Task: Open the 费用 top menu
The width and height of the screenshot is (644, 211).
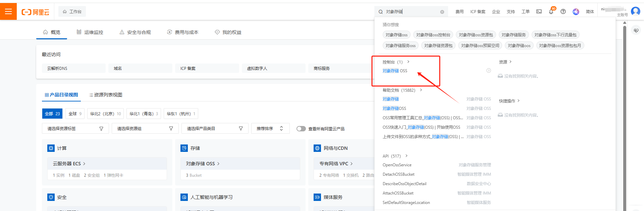Action: click(460, 12)
